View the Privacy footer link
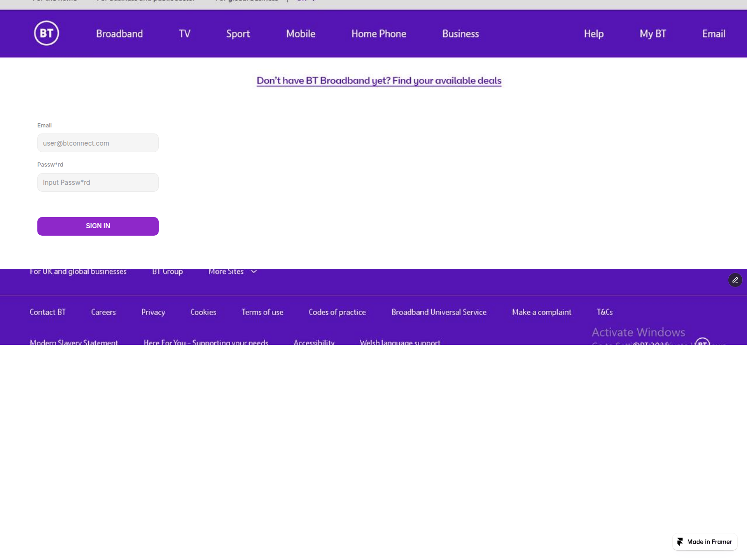747x560 pixels. coord(153,312)
